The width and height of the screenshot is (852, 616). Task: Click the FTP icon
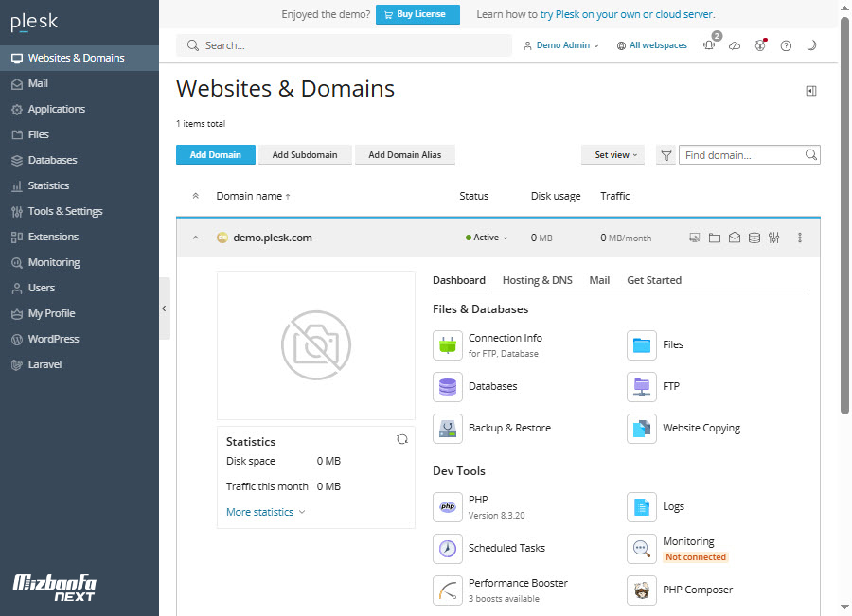[642, 387]
